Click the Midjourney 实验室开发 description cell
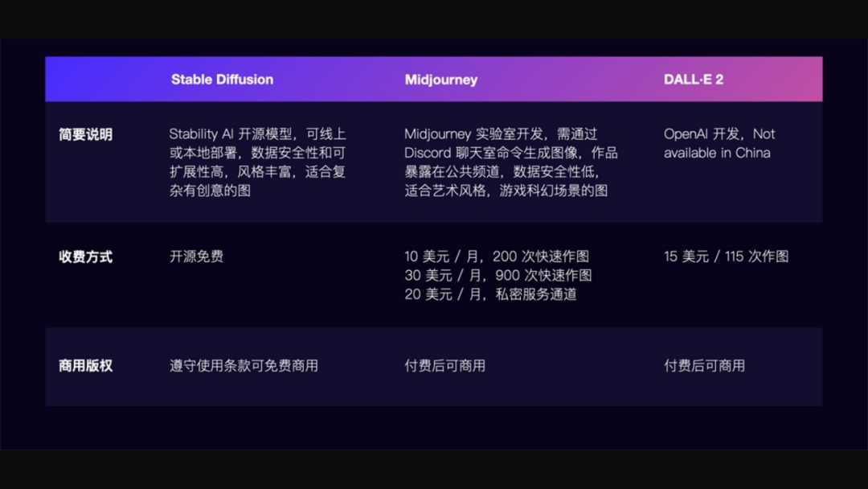This screenshot has width=868, height=489. [x=511, y=162]
